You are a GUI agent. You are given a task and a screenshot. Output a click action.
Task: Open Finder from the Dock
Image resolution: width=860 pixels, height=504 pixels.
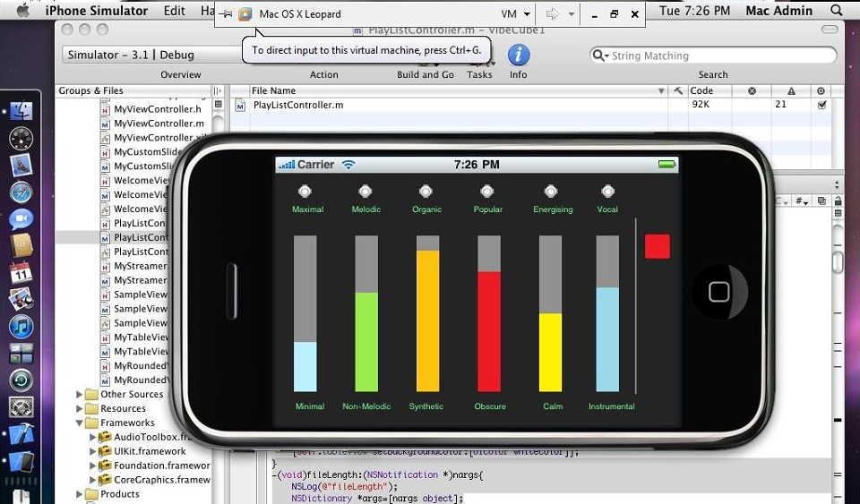coord(21,111)
